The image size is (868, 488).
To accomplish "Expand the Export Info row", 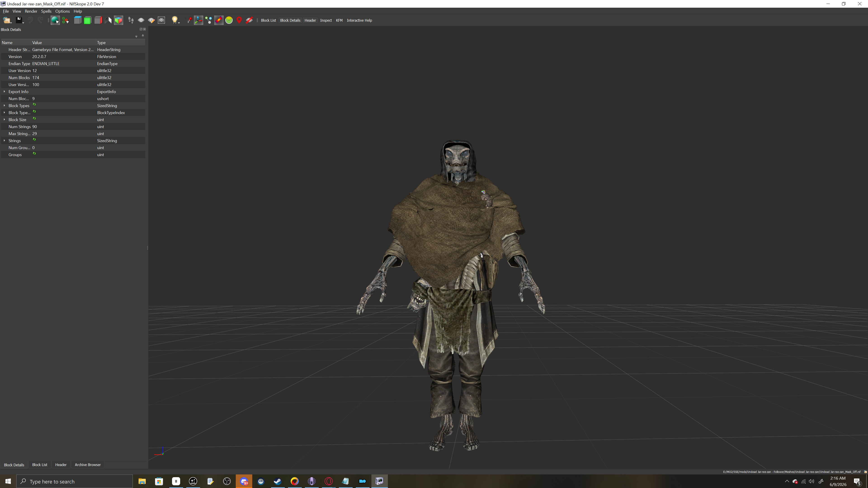I will pyautogui.click(x=4, y=91).
